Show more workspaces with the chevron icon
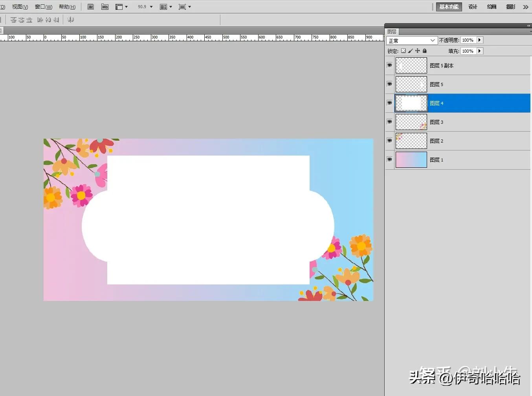532x396 pixels. tap(525, 7)
